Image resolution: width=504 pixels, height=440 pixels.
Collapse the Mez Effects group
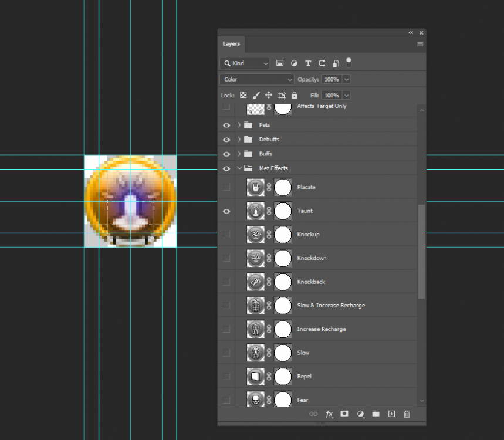(x=239, y=168)
